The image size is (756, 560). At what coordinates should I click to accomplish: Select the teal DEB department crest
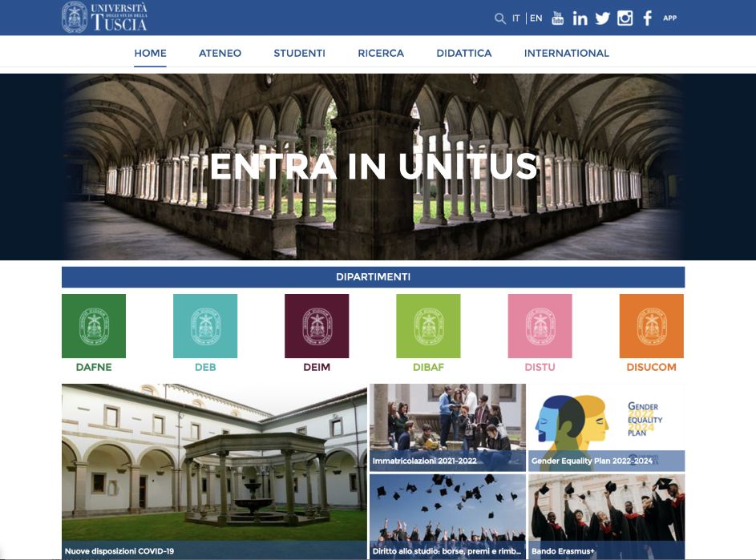click(x=205, y=324)
